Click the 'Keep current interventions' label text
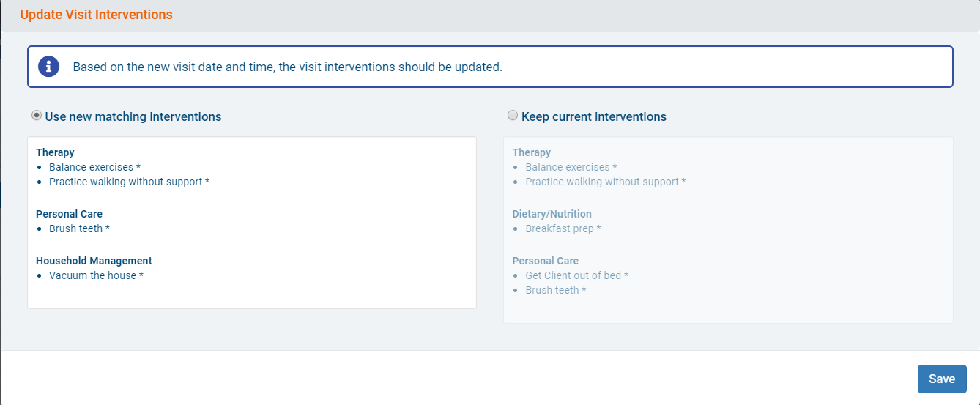The image size is (980, 405). point(593,116)
